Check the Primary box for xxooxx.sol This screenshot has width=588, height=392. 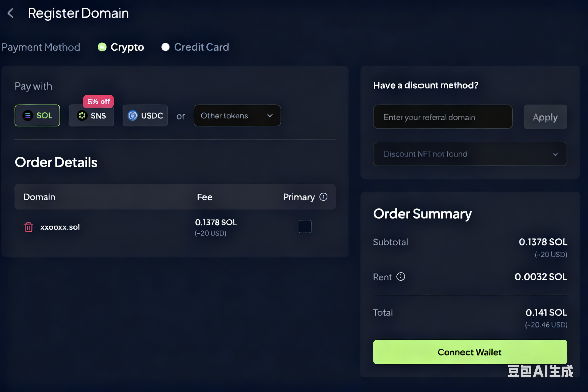pos(305,226)
